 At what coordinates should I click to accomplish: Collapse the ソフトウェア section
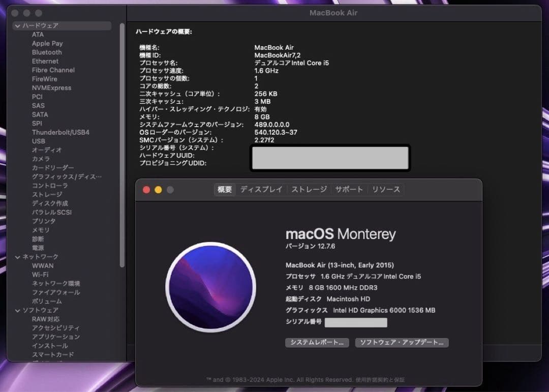pyautogui.click(x=17, y=310)
